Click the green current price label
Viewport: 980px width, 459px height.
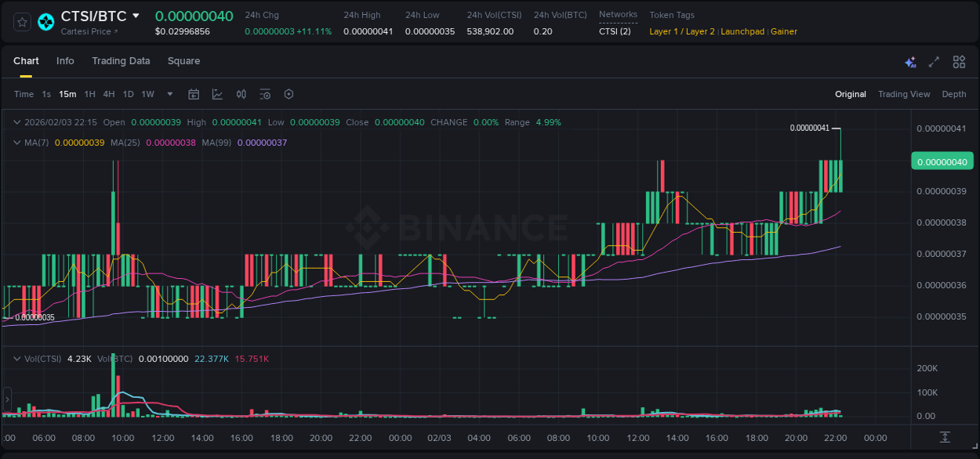[942, 161]
